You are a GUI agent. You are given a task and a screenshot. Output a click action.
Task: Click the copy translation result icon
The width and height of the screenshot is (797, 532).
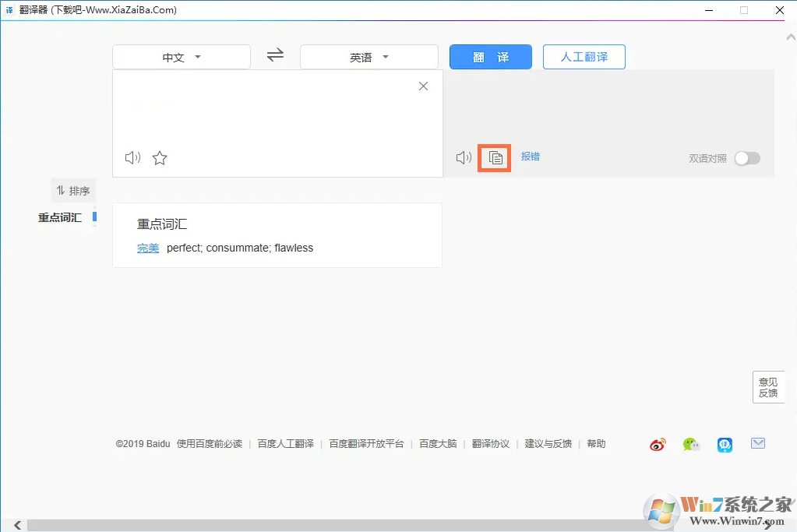tap(494, 157)
